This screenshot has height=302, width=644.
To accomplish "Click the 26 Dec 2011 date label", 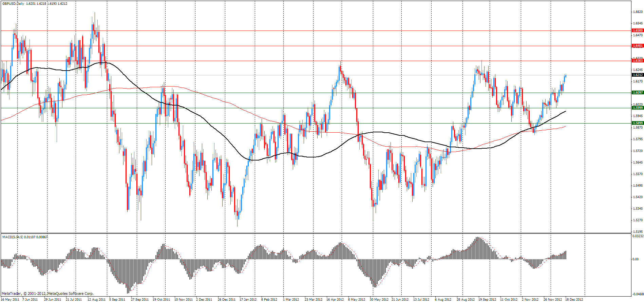I will point(226,299).
